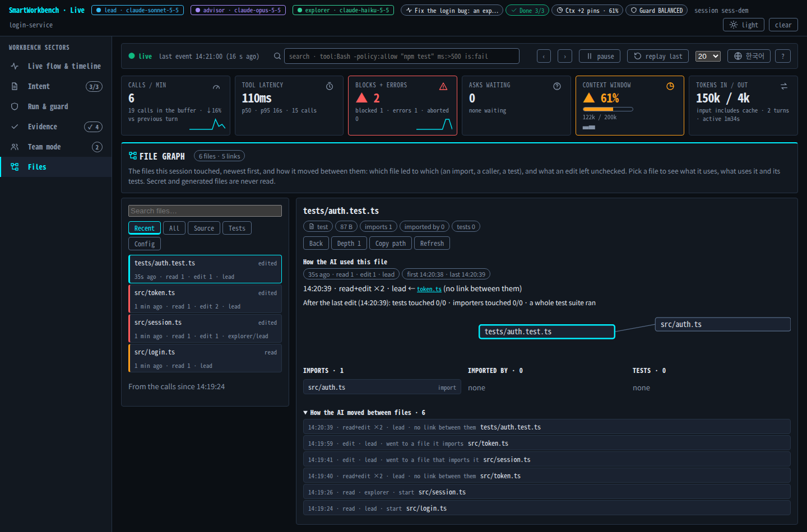Click the swap arrows icon in Tokens card
Screen dimensions: 807x532
click(x=784, y=86)
